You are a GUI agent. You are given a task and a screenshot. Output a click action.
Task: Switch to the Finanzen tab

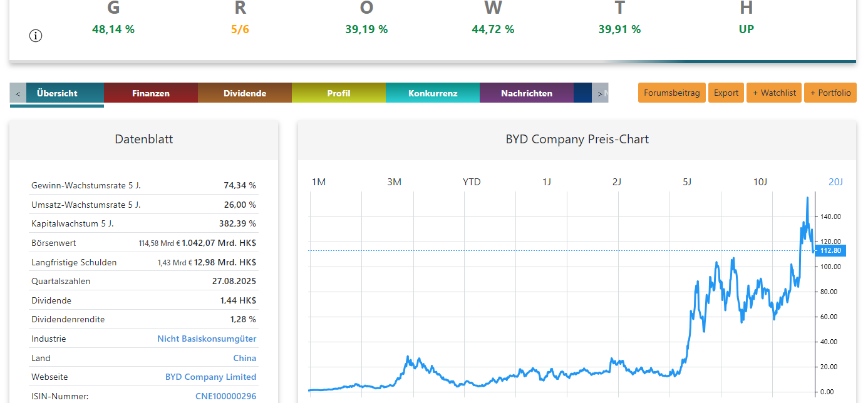coord(151,93)
